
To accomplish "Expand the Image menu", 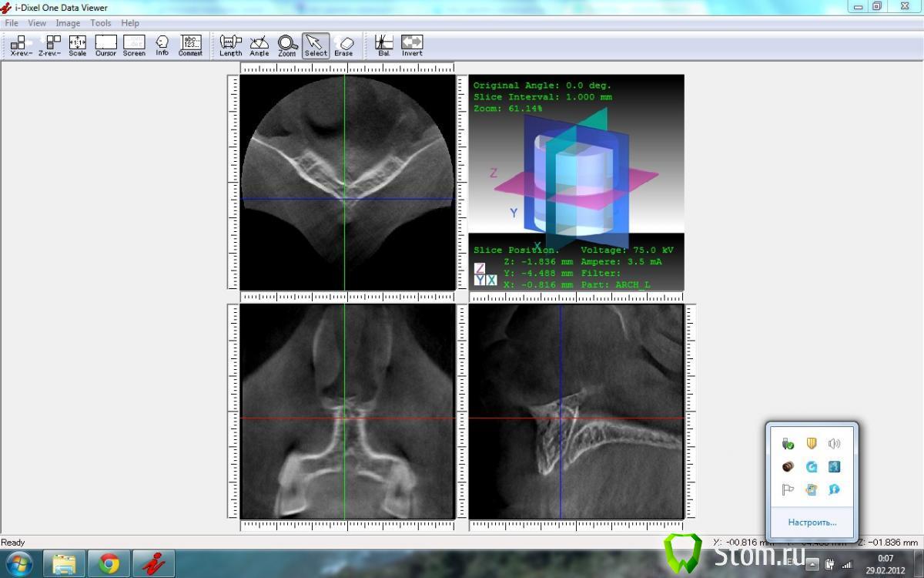I will (68, 23).
